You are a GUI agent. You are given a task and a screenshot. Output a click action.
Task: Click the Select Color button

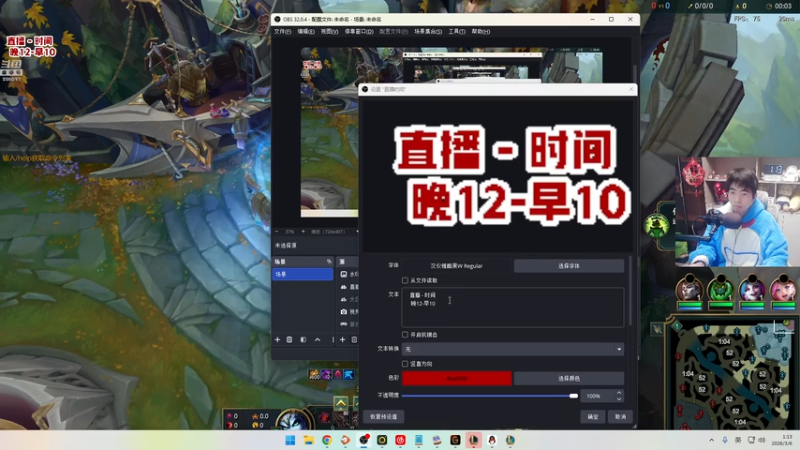(x=569, y=379)
